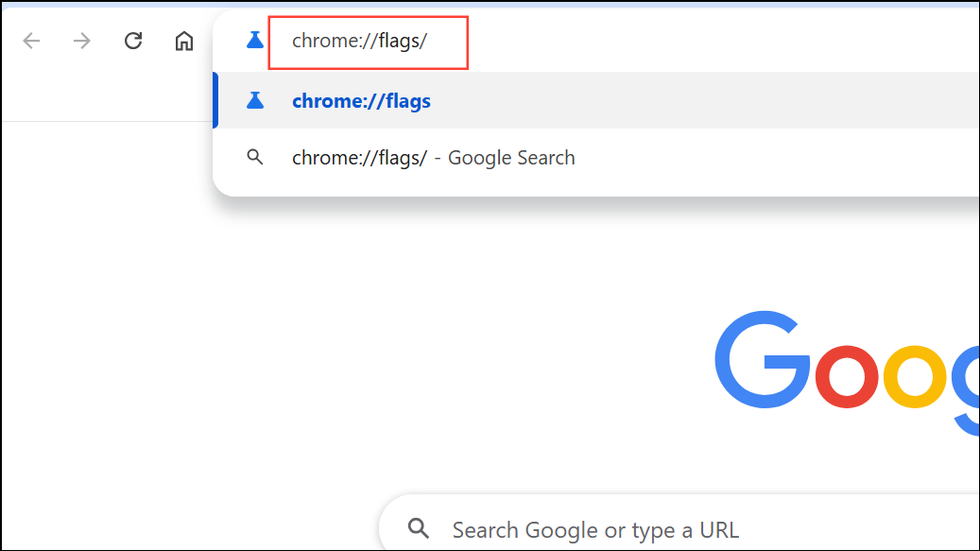Click the magnifier inside the Google search box
The height and width of the screenshot is (551, 980).
point(418,528)
